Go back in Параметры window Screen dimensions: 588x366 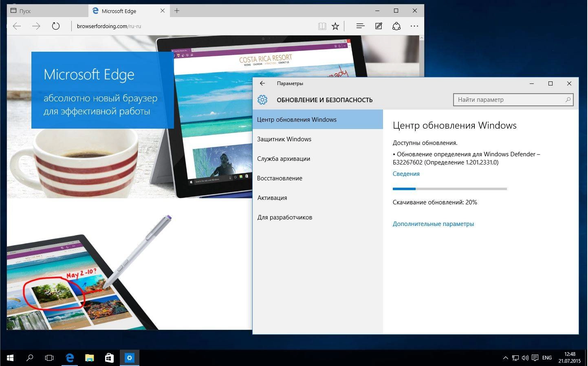coord(262,83)
